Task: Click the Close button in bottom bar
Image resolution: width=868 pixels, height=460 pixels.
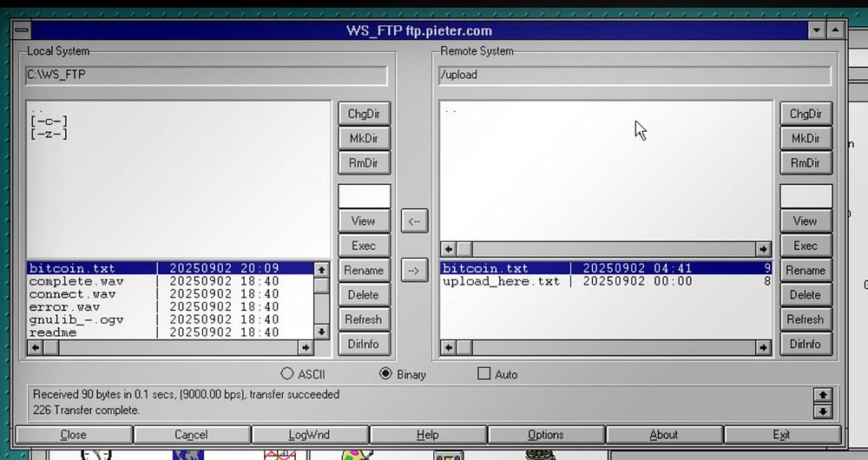Action: 74,435
